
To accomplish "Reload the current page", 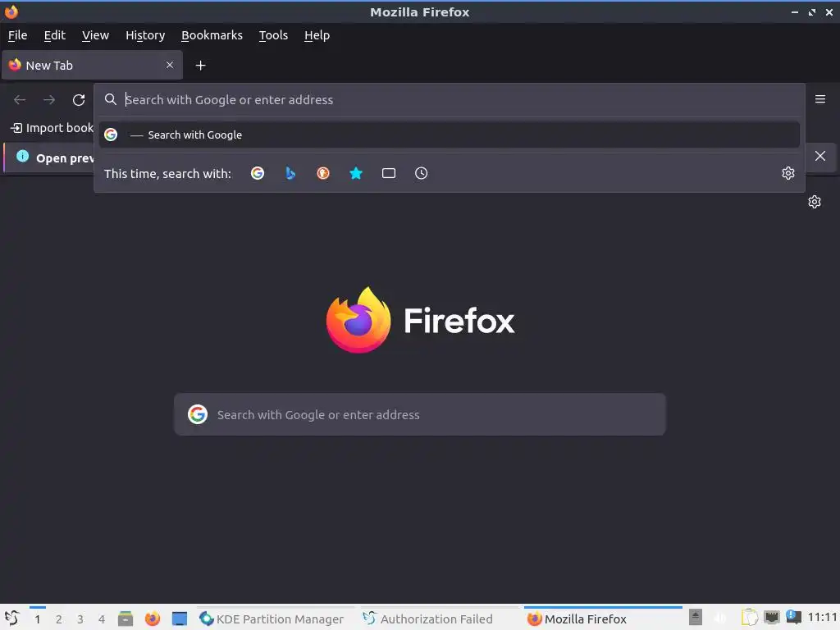I will tap(79, 99).
